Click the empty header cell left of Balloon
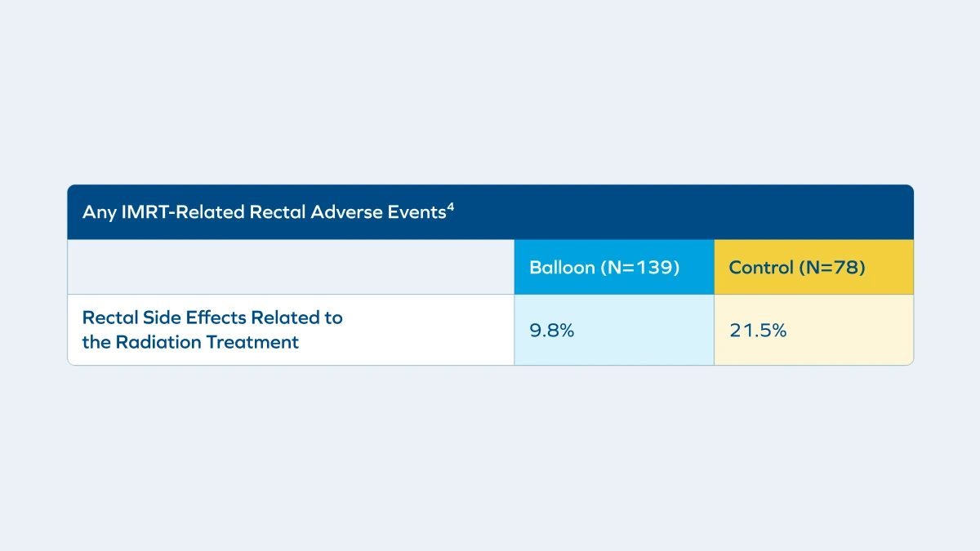 (x=291, y=267)
